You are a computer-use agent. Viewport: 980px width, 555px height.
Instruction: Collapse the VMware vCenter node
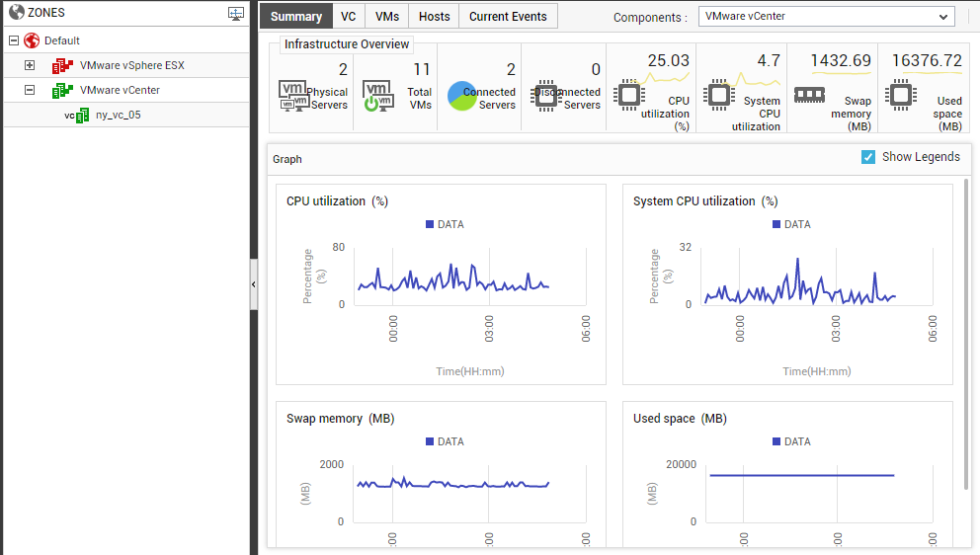(30, 90)
